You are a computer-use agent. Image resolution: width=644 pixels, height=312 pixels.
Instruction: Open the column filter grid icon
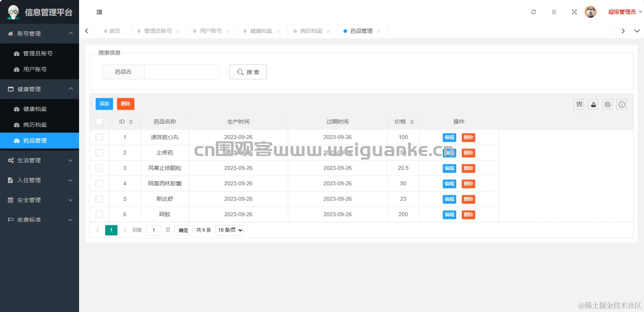[x=579, y=105]
